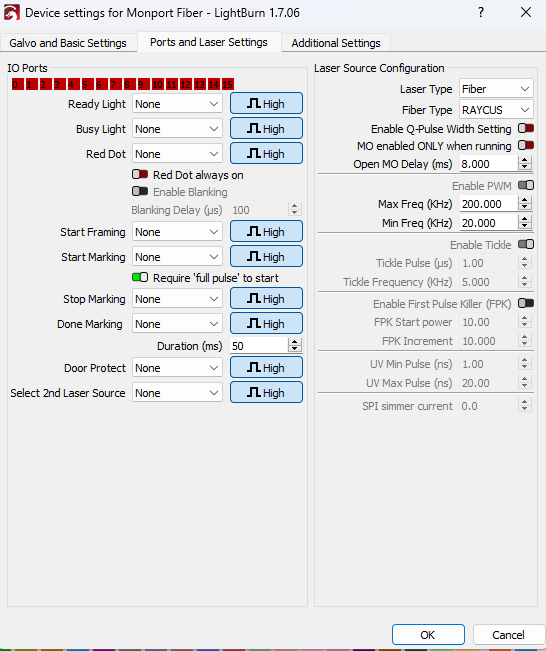This screenshot has height=651, width=546.
Task: Enable Red Dot always on switch
Action: pyautogui.click(x=140, y=174)
